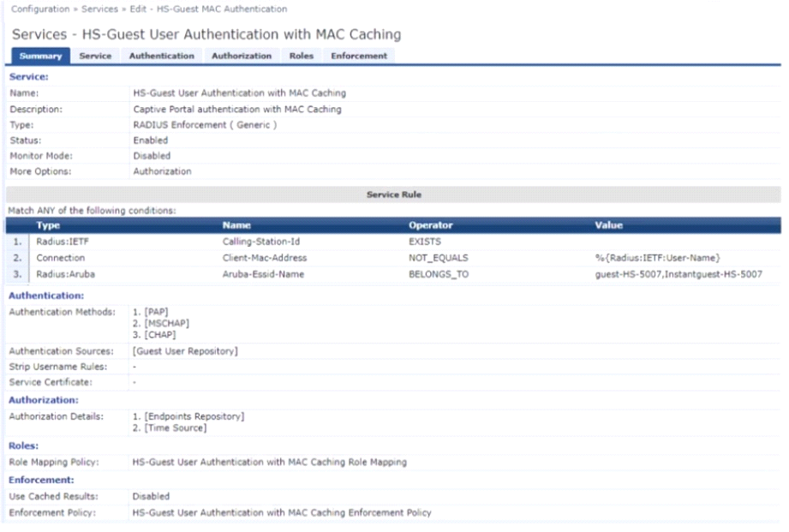Click the More Options value Authorization
789x532 pixels.
(162, 171)
